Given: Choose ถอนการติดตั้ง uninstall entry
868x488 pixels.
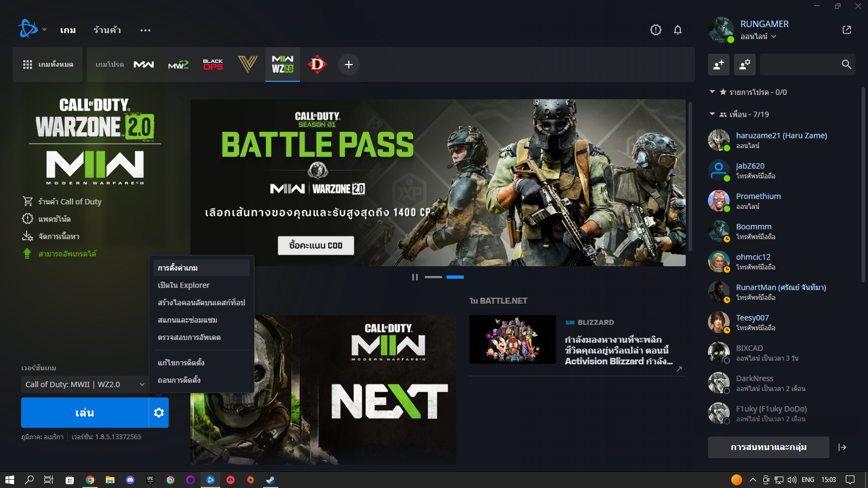Looking at the screenshot, I should (x=201, y=380).
